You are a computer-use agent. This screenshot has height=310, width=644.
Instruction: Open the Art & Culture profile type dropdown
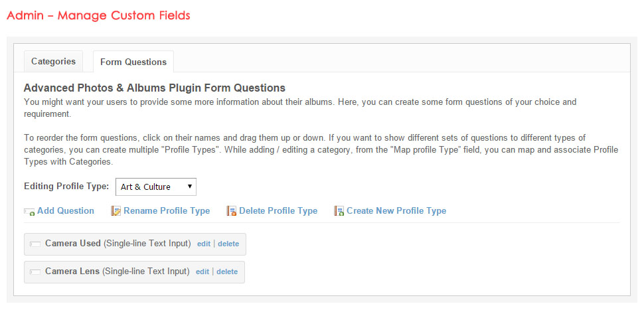coord(156,187)
